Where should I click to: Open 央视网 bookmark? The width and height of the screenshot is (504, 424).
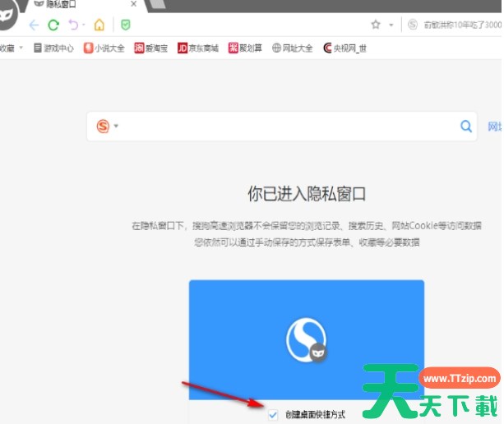pos(344,48)
